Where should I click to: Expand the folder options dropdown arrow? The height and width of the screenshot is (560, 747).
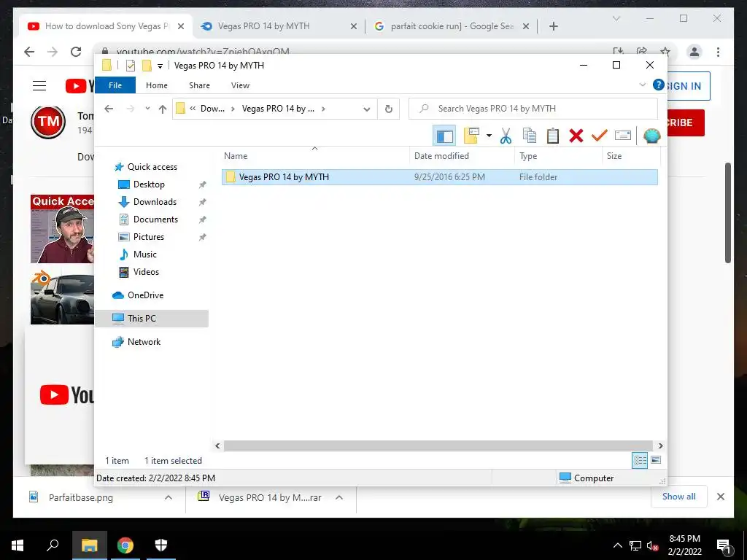489,136
